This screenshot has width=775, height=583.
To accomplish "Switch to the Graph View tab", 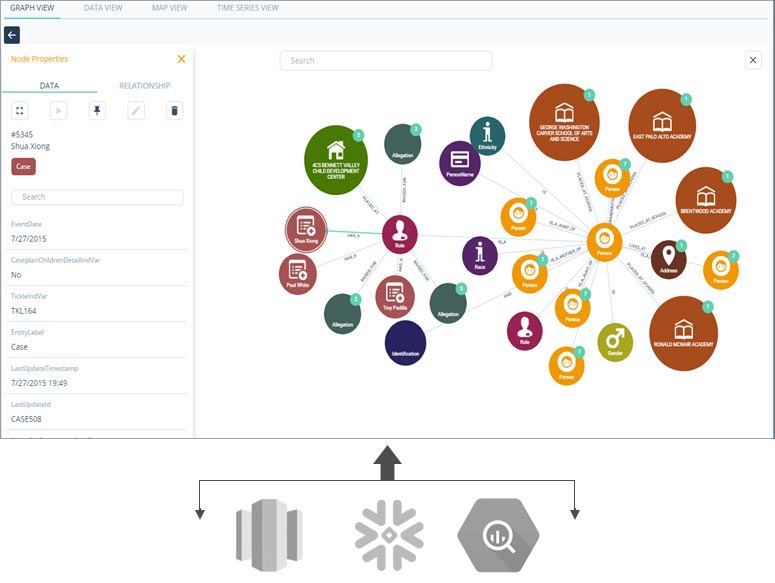I will tap(32, 8).
